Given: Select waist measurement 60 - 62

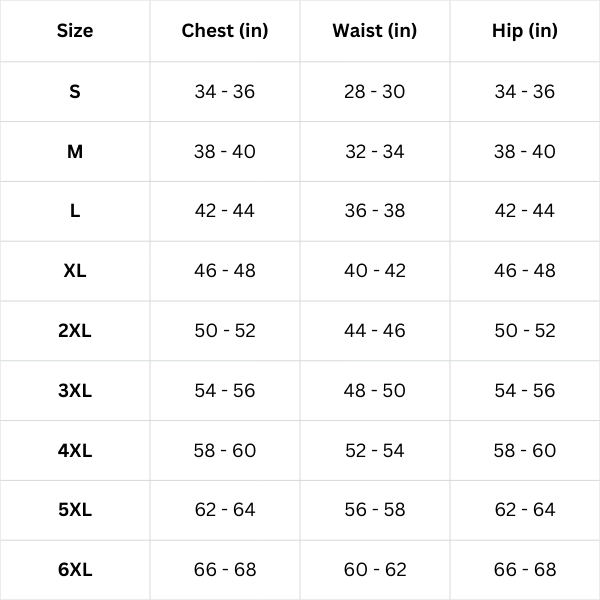Looking at the screenshot, I should 375,570.
